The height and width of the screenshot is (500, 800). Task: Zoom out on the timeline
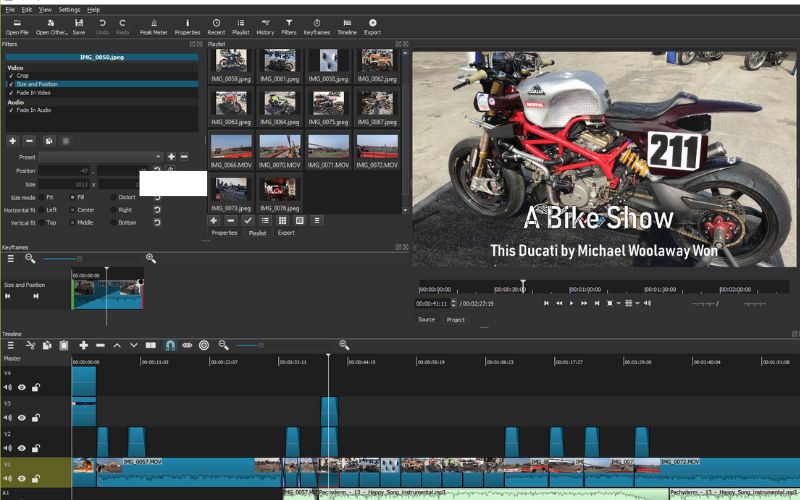coord(223,345)
